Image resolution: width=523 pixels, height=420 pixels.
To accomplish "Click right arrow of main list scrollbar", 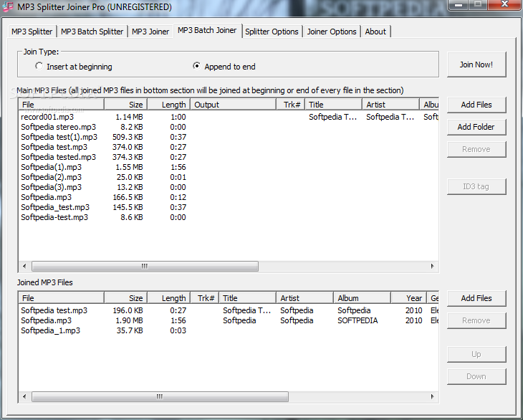I will click(432, 266).
